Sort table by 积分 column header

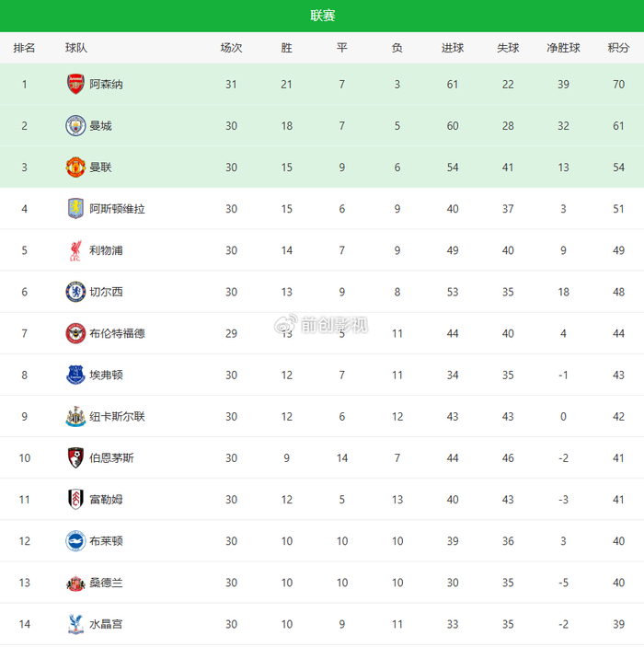tap(618, 48)
